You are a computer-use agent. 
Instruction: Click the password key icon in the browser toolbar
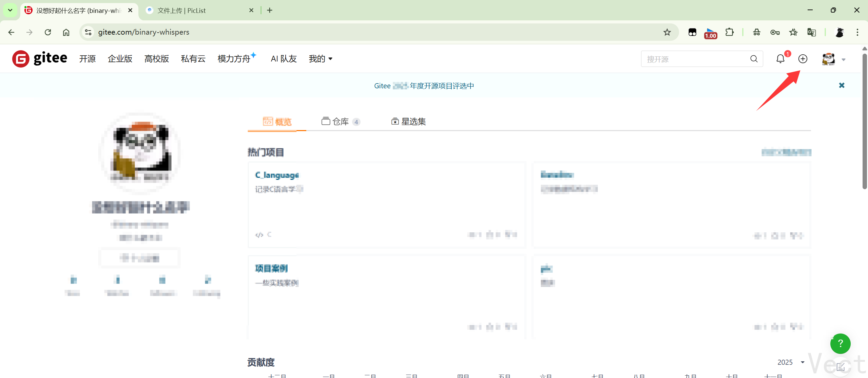(775, 32)
